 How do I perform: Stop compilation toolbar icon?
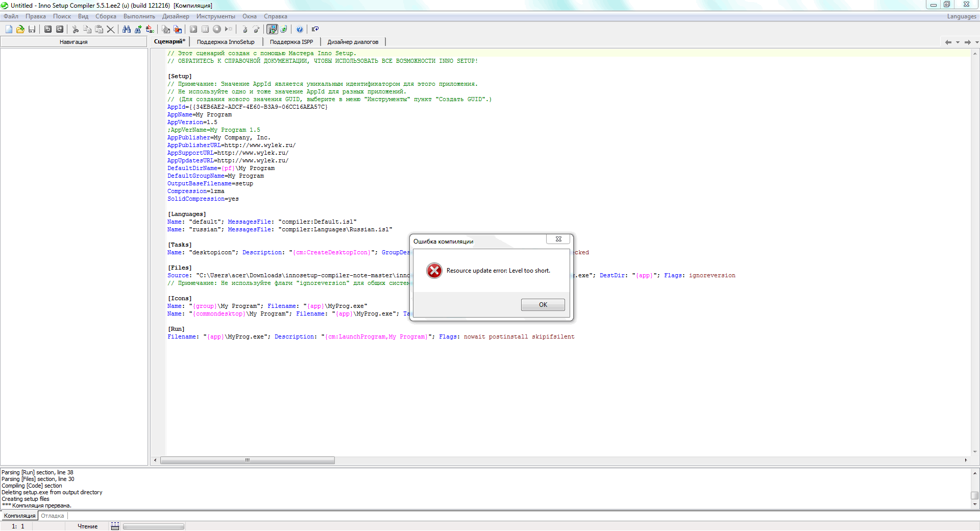click(178, 29)
